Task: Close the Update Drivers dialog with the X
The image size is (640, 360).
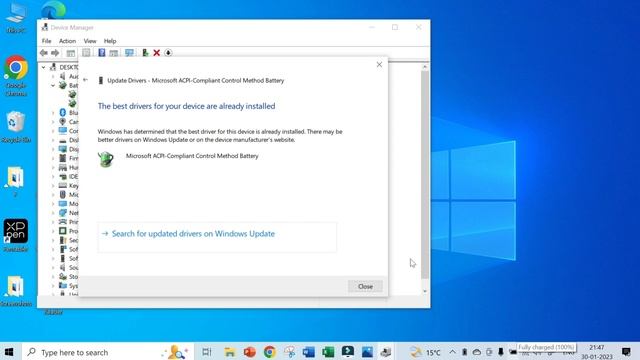Action: click(379, 64)
